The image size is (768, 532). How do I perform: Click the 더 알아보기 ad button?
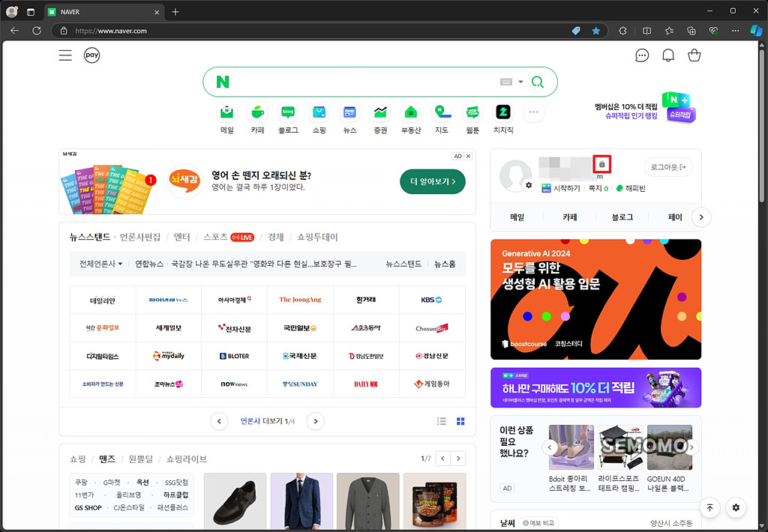(433, 181)
